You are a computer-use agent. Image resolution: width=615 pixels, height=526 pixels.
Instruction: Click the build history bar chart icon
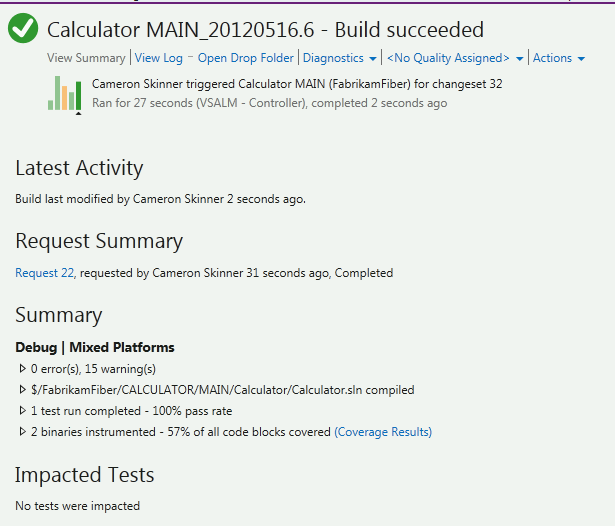[x=64, y=93]
